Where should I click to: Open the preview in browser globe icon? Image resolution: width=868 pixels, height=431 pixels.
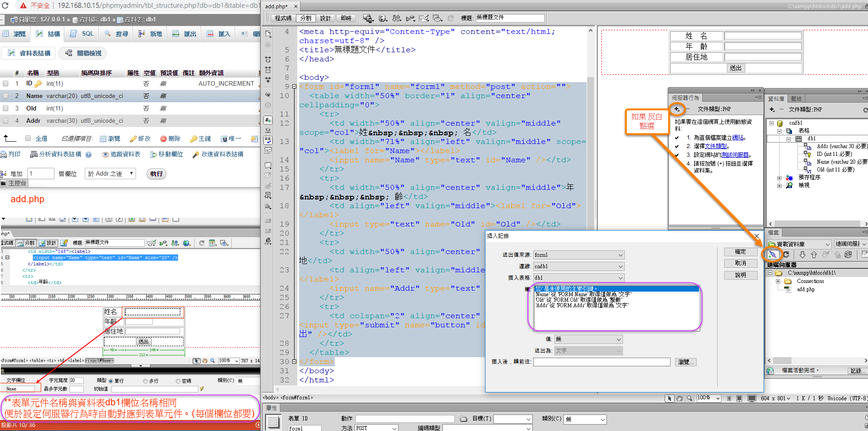point(383,18)
